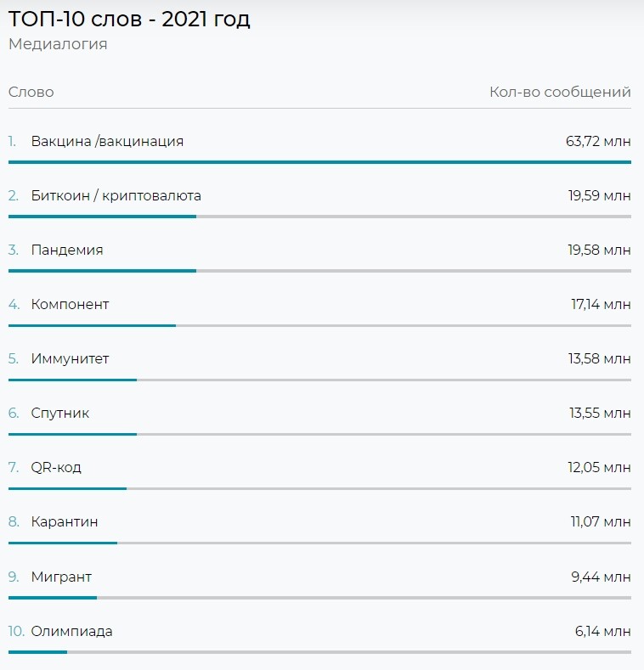Click the teal bar under "Олимпиада"
Screen dimensions: 644x670
click(37, 651)
